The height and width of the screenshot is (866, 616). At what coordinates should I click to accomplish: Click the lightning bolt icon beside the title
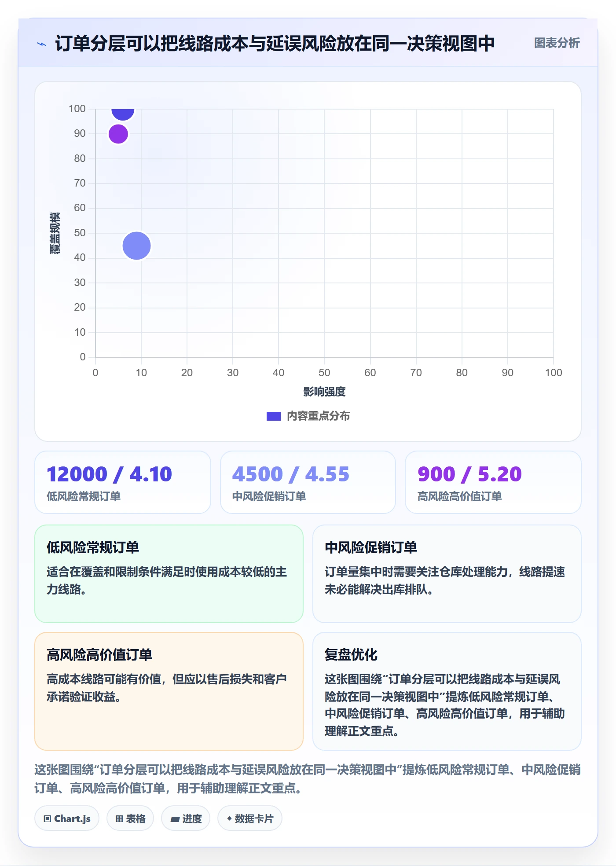click(42, 44)
